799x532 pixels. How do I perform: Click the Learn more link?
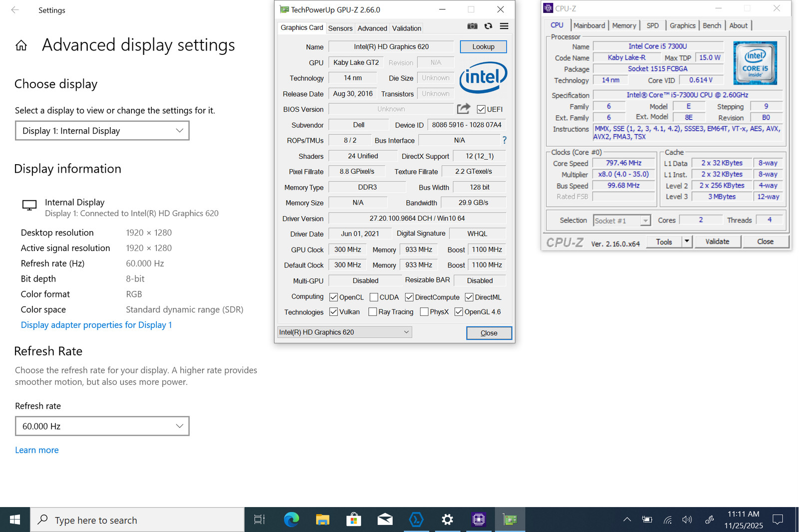click(x=37, y=450)
